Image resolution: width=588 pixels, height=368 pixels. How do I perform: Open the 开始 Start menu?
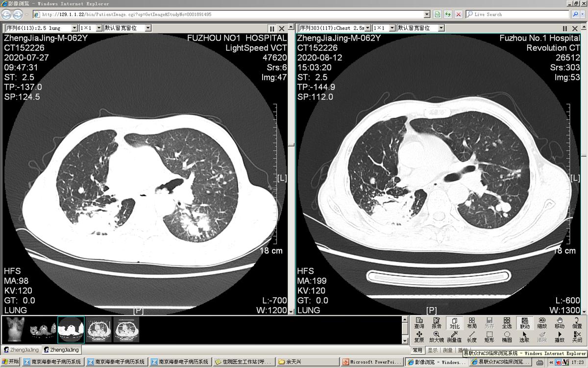(10, 362)
